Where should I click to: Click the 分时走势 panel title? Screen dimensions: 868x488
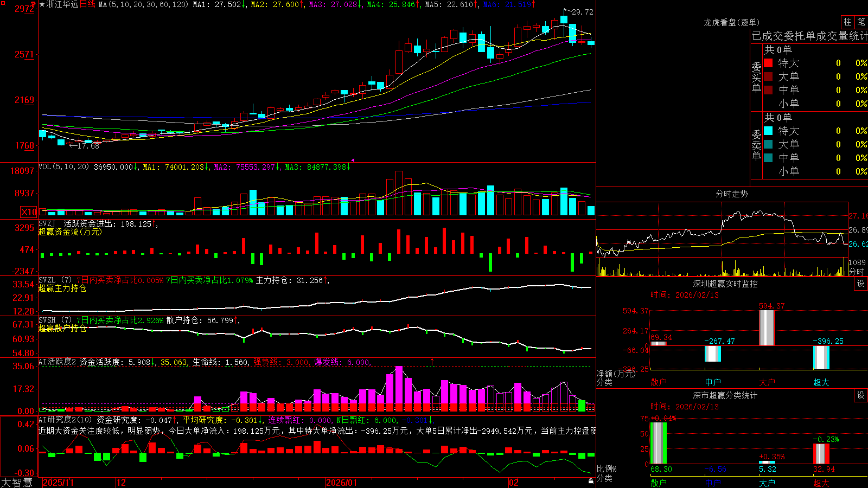point(731,194)
